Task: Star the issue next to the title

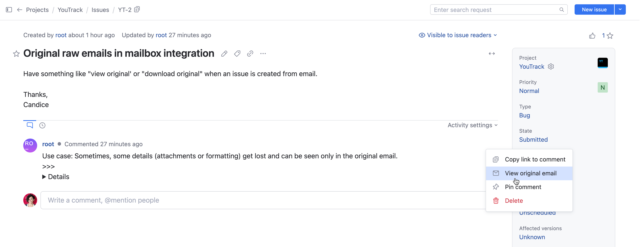Action: [x=16, y=54]
